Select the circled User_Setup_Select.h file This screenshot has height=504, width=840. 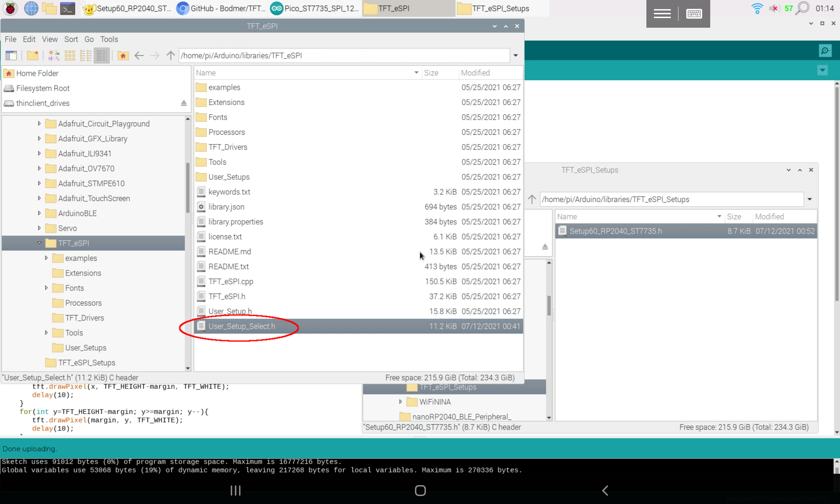[242, 326]
